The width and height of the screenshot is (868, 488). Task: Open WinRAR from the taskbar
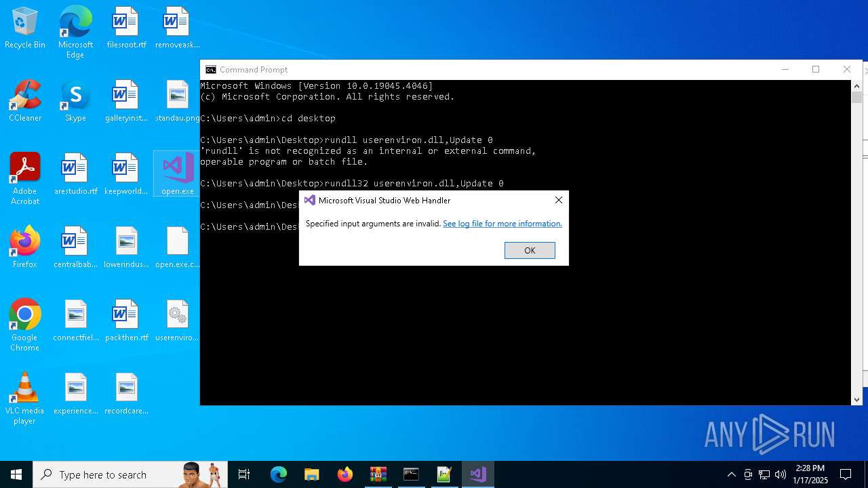378,474
